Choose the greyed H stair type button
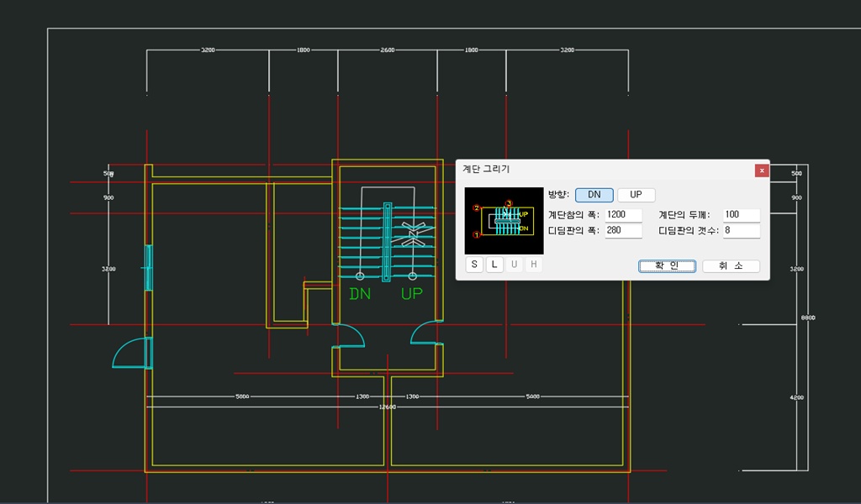 tap(534, 265)
